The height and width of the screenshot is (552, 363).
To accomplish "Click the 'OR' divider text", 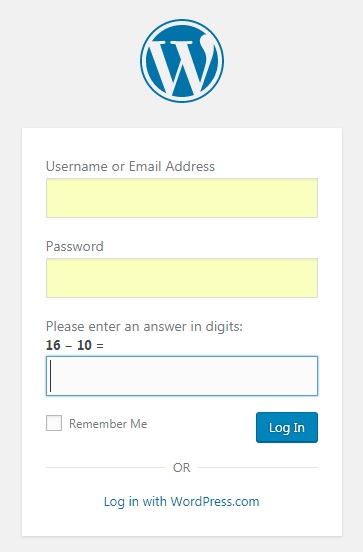I will coord(182,468).
